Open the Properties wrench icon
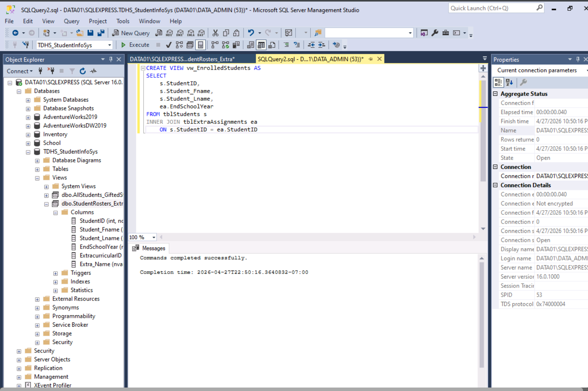Image resolution: width=588 pixels, height=391 pixels. 435,33
